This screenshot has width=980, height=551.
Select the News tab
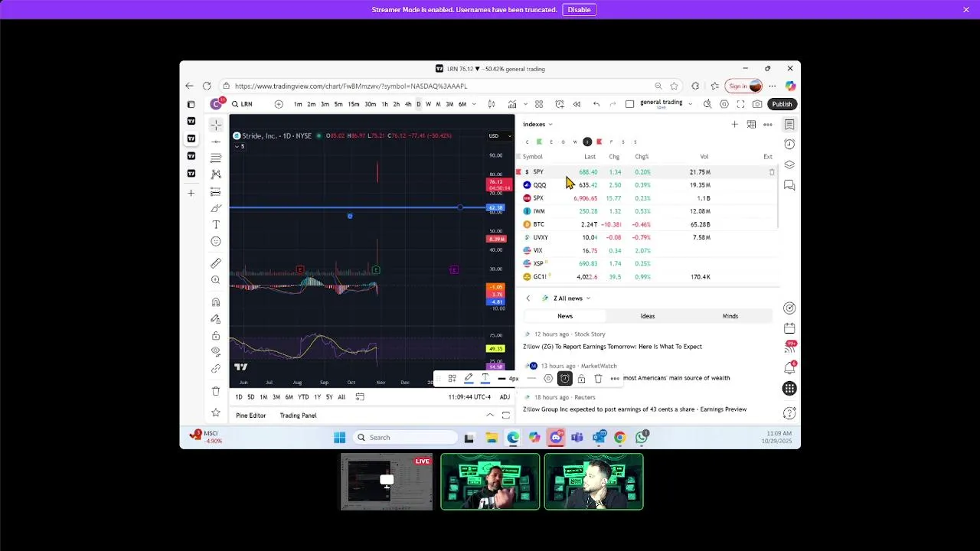[565, 316]
